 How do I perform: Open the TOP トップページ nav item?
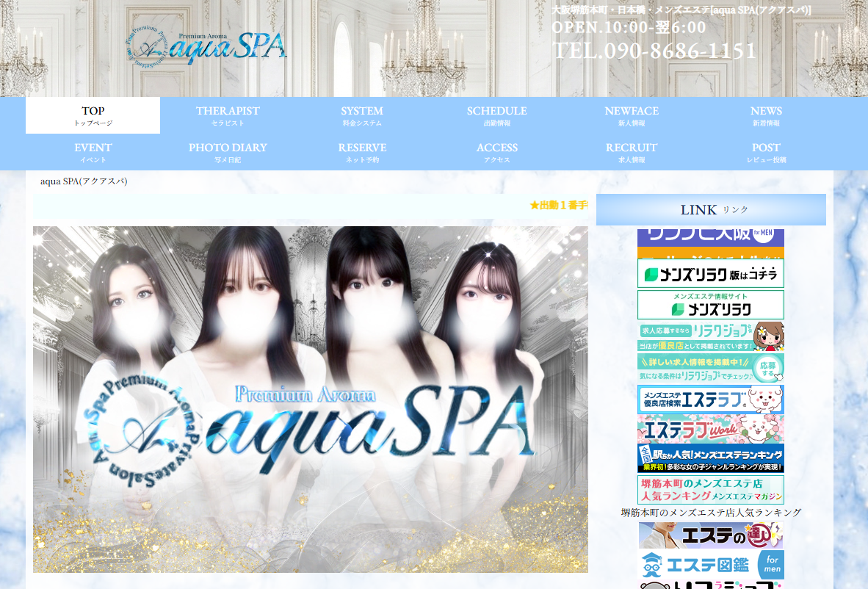(x=93, y=116)
